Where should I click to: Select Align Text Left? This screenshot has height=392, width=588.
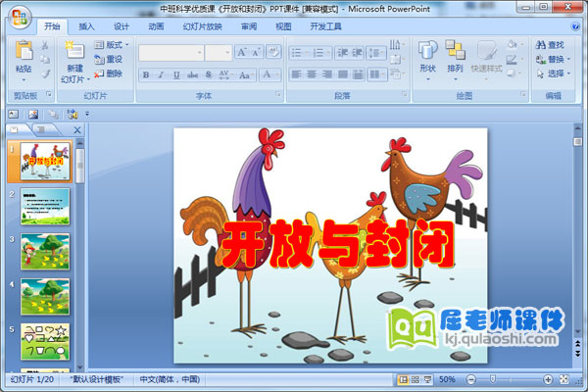coord(296,74)
